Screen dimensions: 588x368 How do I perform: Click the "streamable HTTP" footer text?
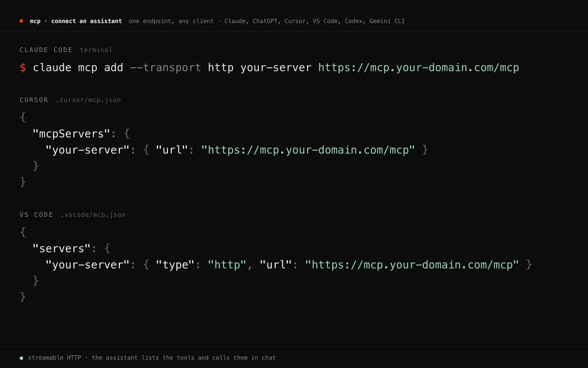55,357
